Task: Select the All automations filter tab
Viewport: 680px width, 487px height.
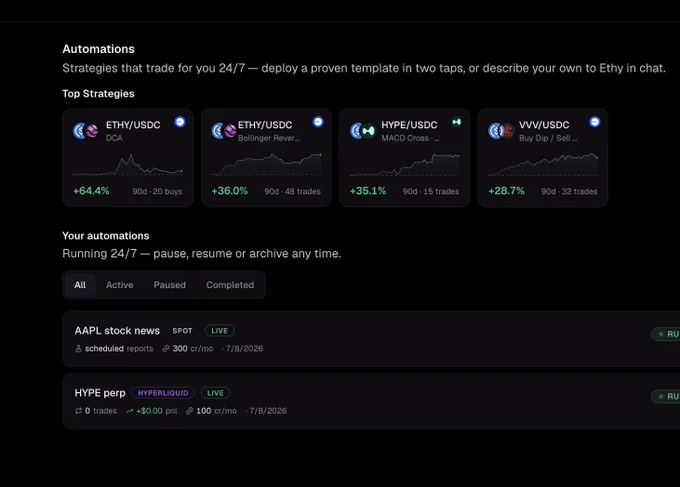Action: (80, 285)
